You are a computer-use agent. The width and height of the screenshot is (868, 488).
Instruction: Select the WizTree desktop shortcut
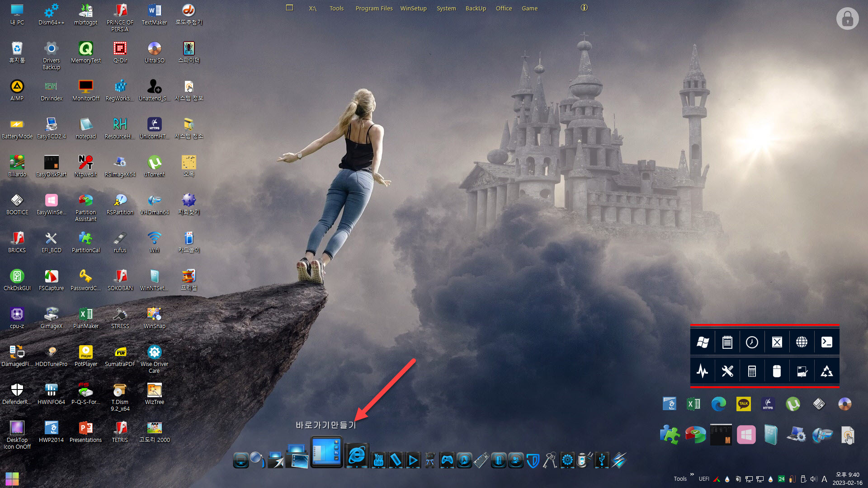tap(154, 394)
